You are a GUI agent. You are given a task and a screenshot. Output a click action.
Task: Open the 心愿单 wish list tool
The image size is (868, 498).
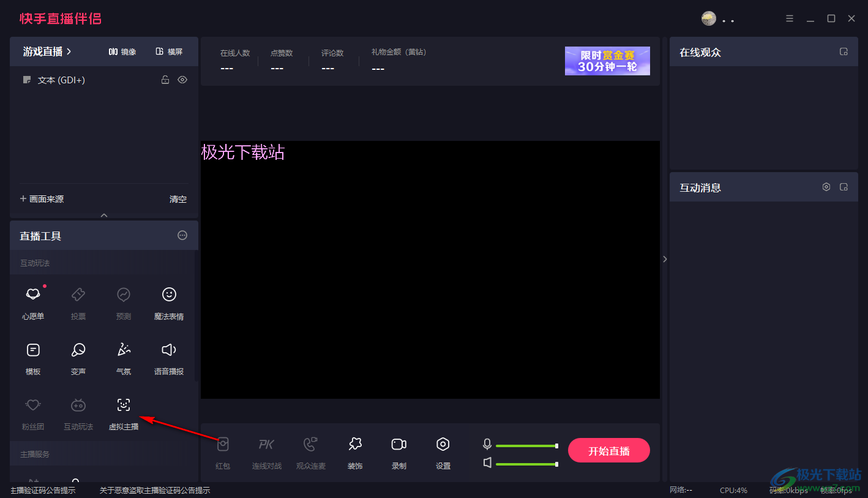(x=33, y=303)
